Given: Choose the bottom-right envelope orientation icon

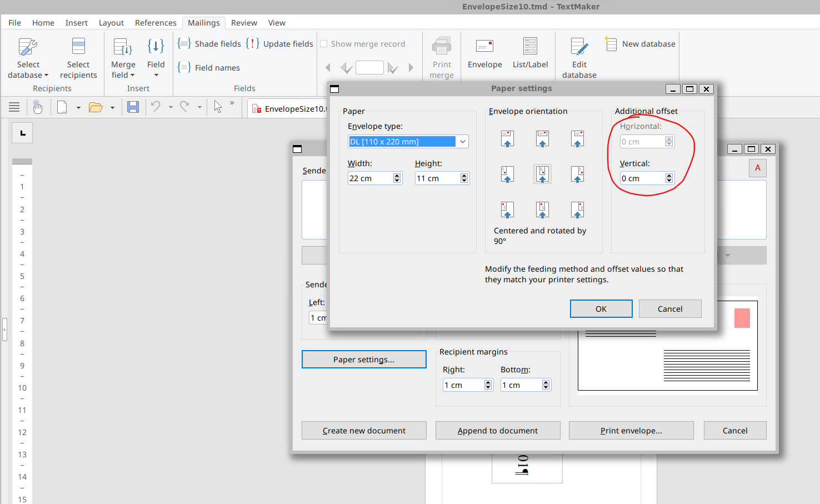Looking at the screenshot, I should pos(577,209).
